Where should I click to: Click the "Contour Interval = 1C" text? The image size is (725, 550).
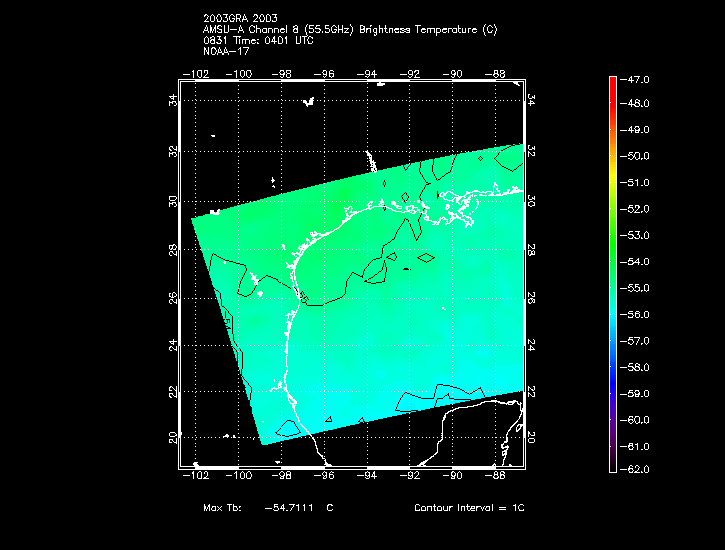(469, 508)
